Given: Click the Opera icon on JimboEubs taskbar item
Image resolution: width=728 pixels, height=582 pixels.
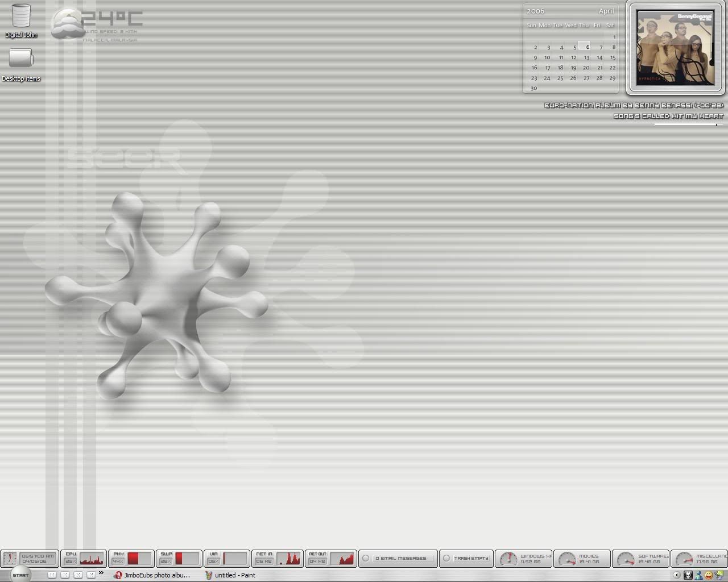Looking at the screenshot, I should coord(118,575).
